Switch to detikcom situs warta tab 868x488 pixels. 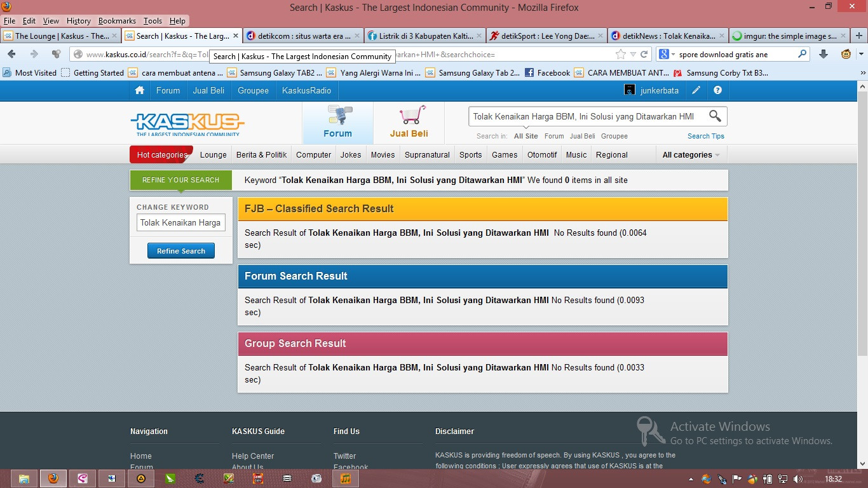(x=303, y=36)
